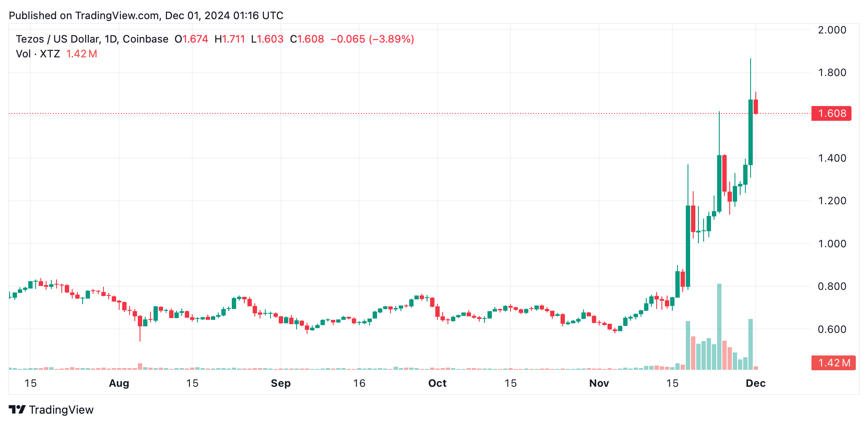
Task: Click the TradingView logo icon
Action: point(17,410)
